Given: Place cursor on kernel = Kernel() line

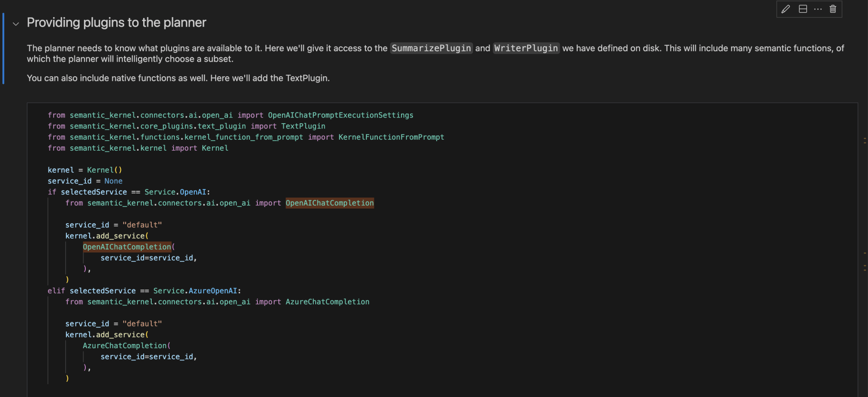Looking at the screenshot, I should pyautogui.click(x=85, y=170).
